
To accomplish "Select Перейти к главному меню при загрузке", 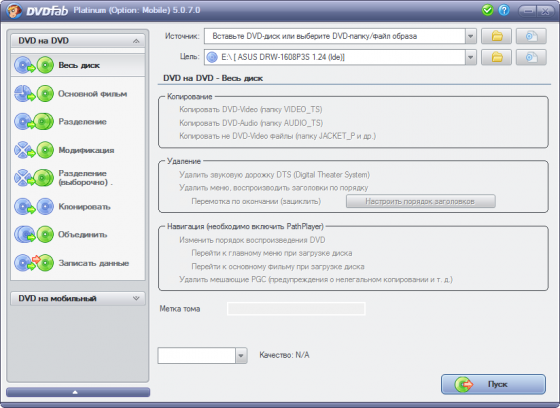I will pos(272,253).
